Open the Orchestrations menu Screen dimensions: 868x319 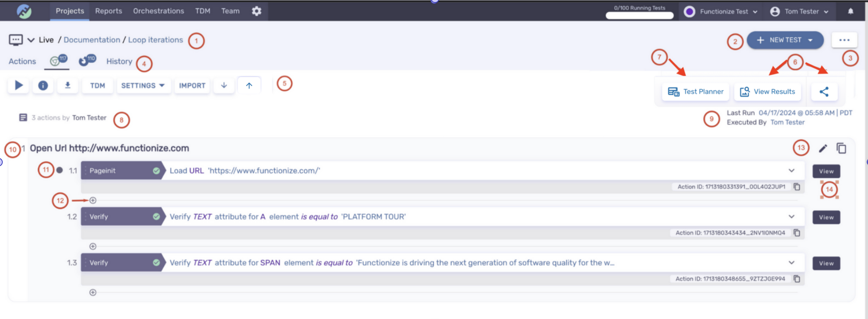pos(158,11)
